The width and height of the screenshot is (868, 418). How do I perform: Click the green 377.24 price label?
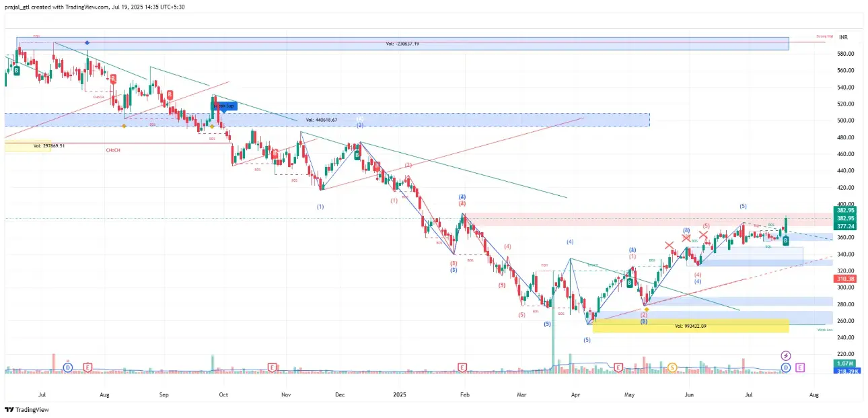pyautogui.click(x=845, y=227)
